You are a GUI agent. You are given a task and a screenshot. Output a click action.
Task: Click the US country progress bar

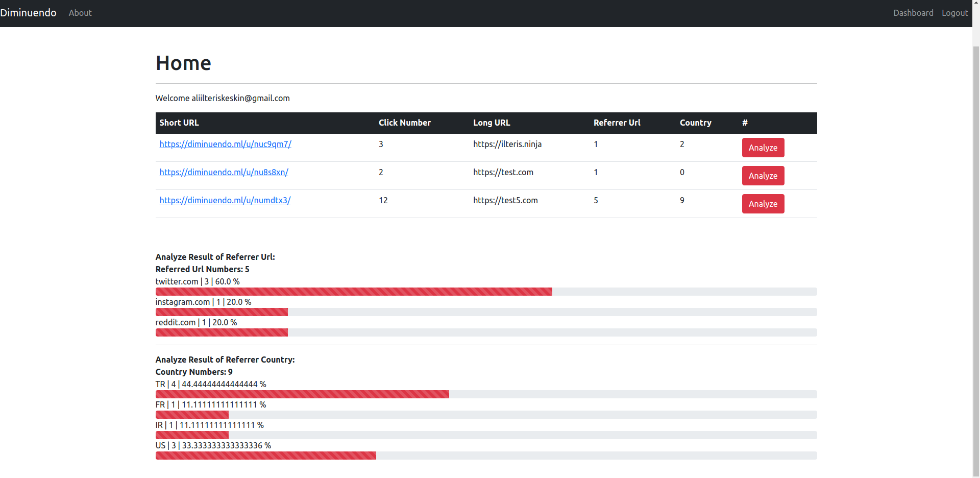(265, 456)
